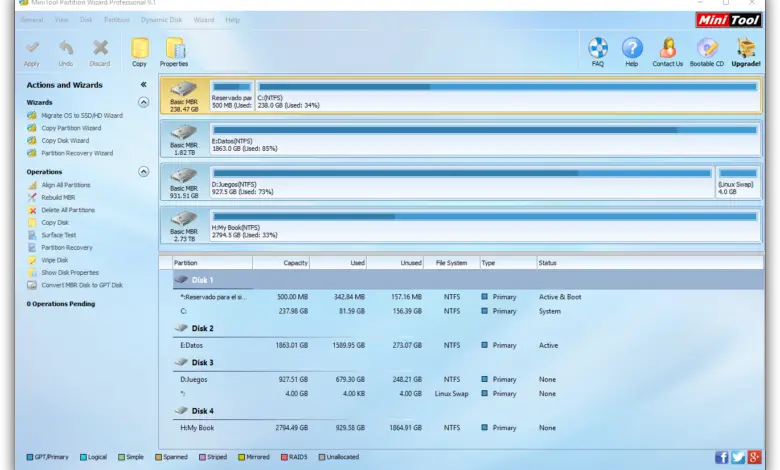Select the H:My Book row in partition list

(x=468, y=428)
